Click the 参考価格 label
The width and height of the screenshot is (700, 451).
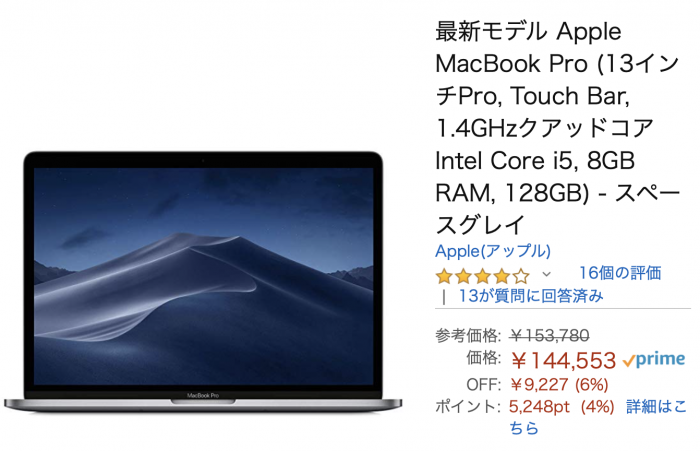468,335
